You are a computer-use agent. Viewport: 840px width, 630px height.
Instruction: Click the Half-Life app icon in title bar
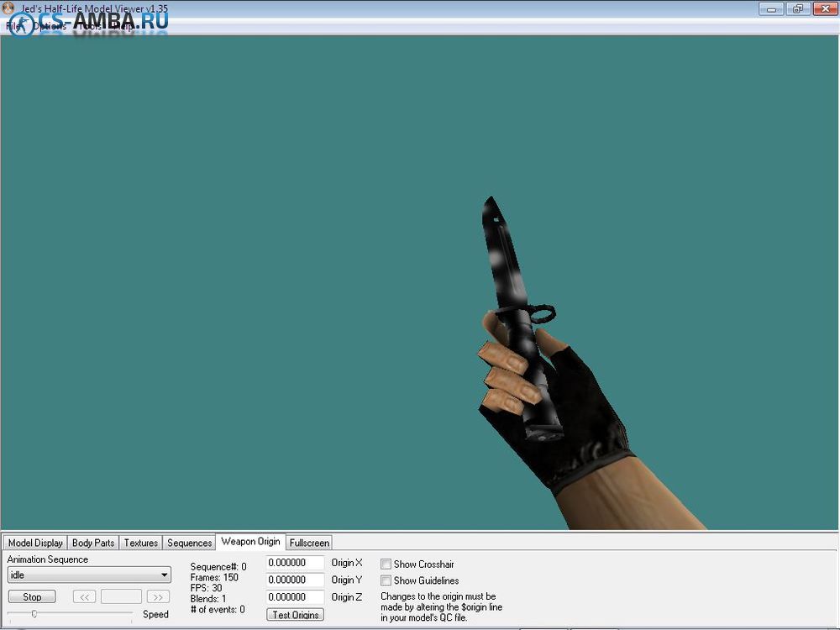pos(8,8)
